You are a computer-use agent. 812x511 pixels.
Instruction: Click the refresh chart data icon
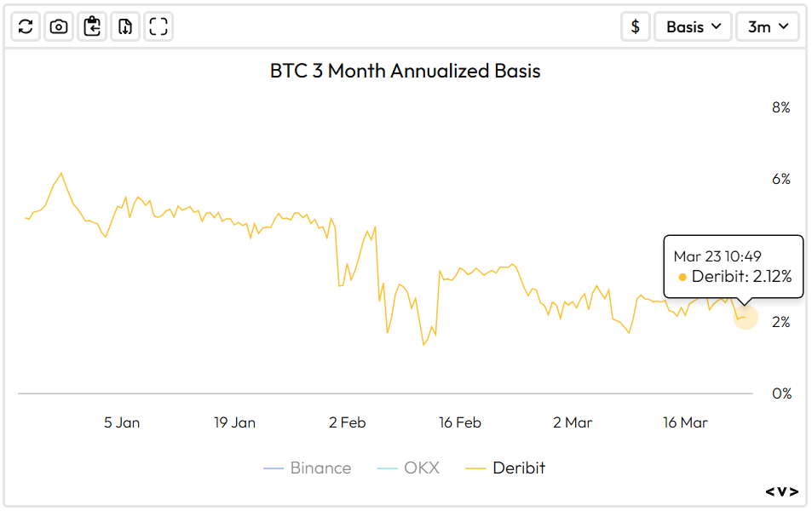(x=26, y=26)
